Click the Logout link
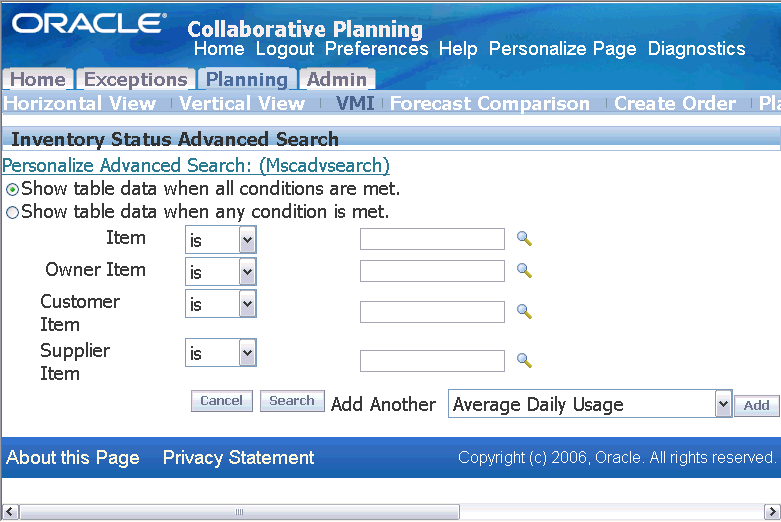 (x=285, y=49)
